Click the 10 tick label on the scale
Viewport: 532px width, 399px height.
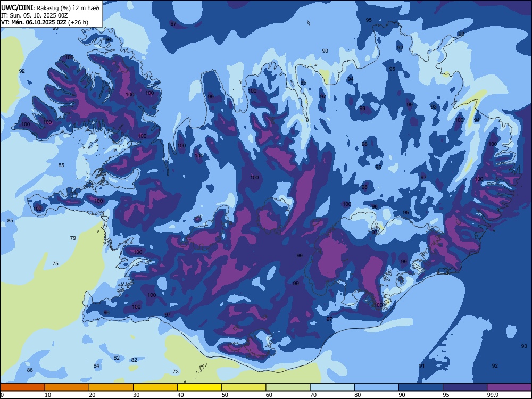click(48, 395)
